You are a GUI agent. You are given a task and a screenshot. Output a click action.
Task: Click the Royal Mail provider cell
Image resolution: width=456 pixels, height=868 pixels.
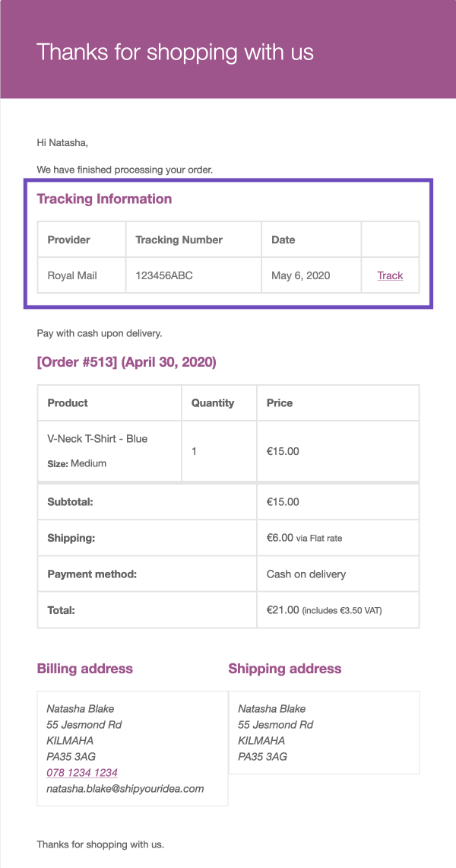pyautogui.click(x=72, y=275)
